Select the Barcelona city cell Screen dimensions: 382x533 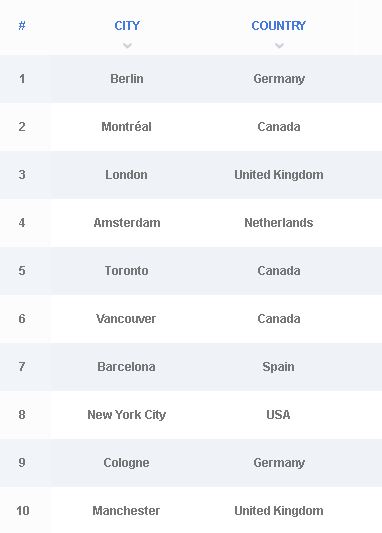(x=126, y=366)
